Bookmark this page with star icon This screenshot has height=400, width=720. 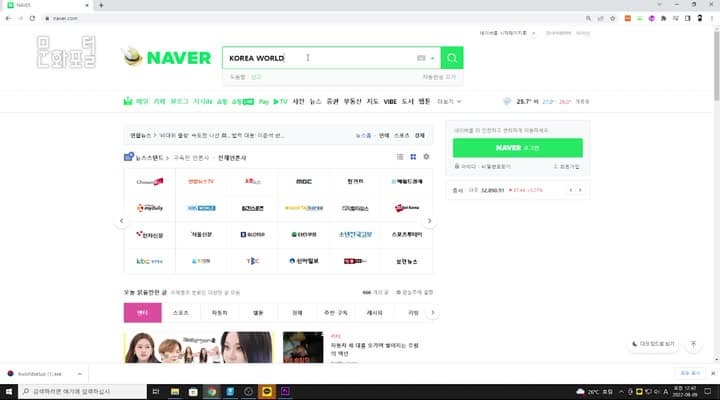coord(613,18)
